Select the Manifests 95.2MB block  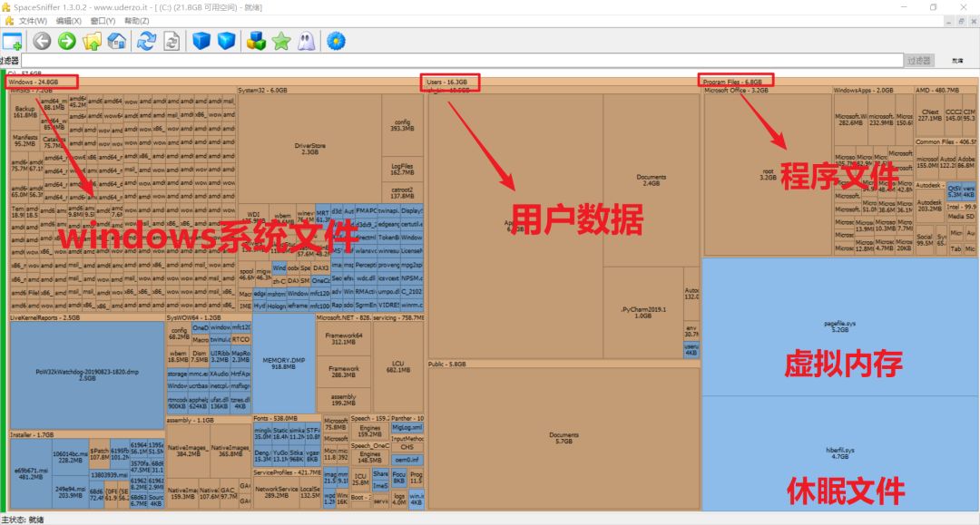[x=25, y=141]
